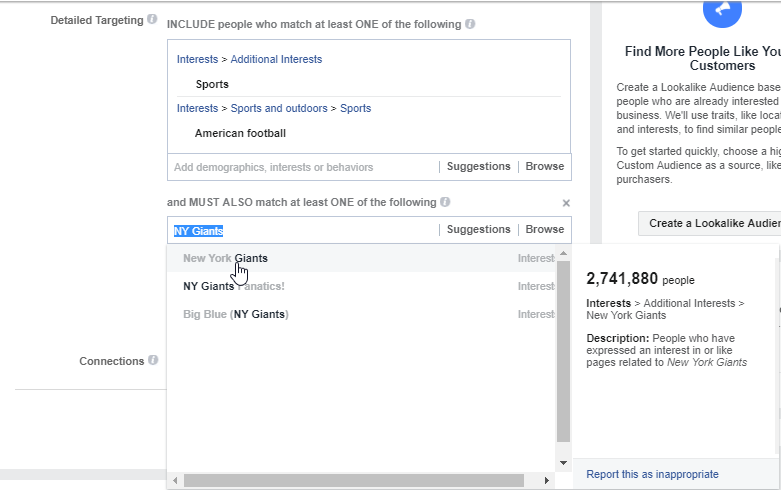Open Suggestions for the first targeting box
Viewport: 781px width, 490px height.
click(x=478, y=167)
